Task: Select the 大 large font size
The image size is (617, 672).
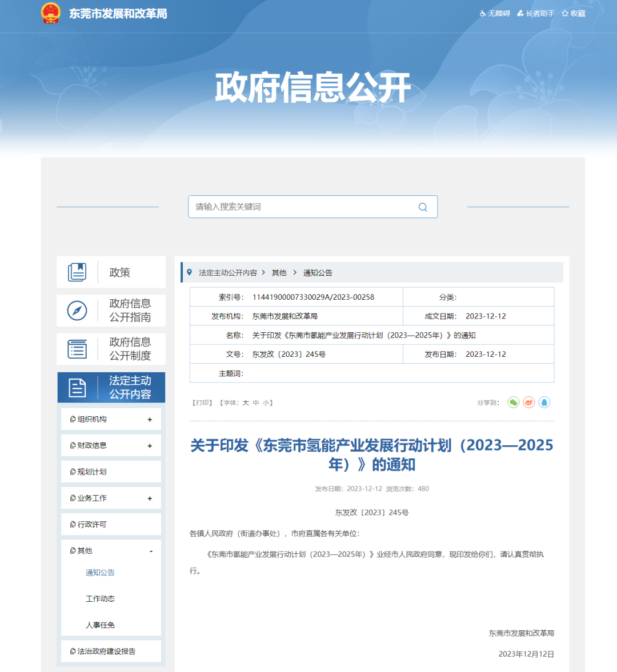Action: [245, 403]
